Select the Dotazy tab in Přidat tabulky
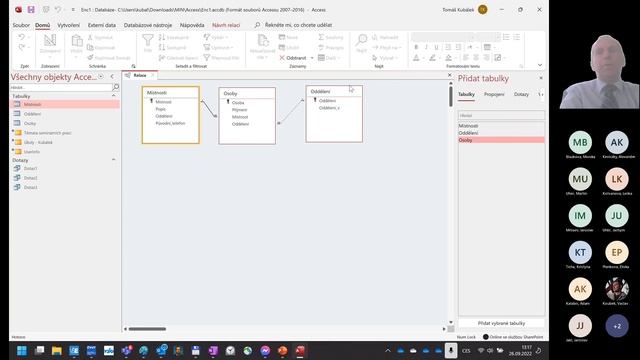 coord(521,94)
